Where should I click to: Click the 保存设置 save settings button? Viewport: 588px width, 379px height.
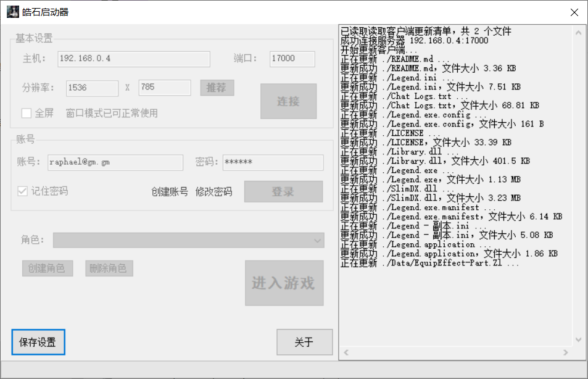tap(38, 343)
